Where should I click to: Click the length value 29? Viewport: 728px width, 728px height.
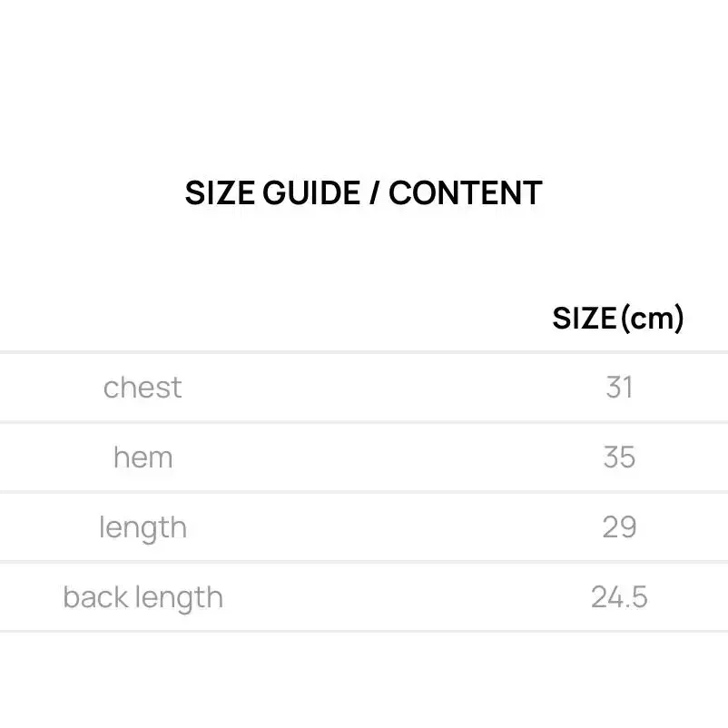tap(619, 527)
